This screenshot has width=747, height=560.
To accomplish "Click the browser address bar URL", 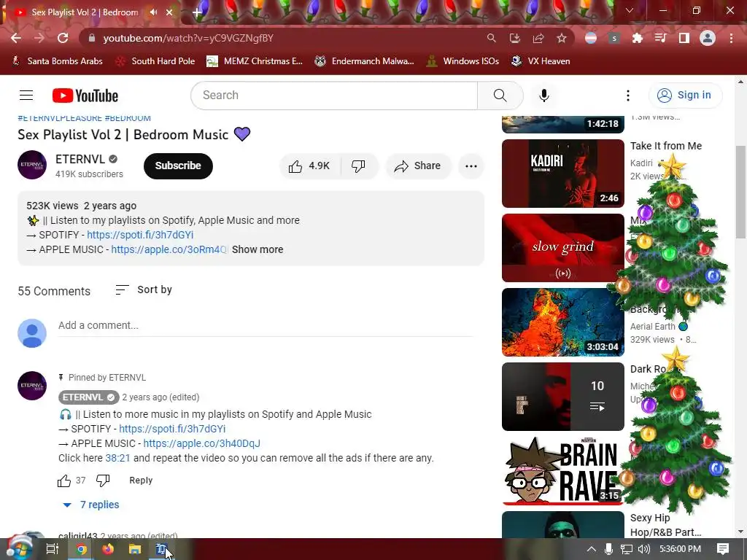I will click(x=188, y=38).
